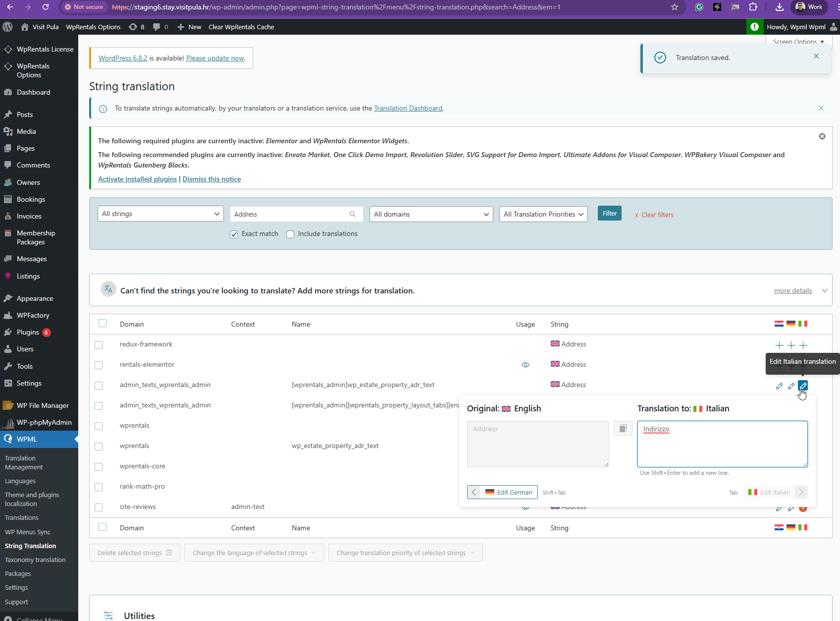The height and width of the screenshot is (621, 840).
Task: View usage eye icon for rentals-elementor
Action: (x=525, y=365)
